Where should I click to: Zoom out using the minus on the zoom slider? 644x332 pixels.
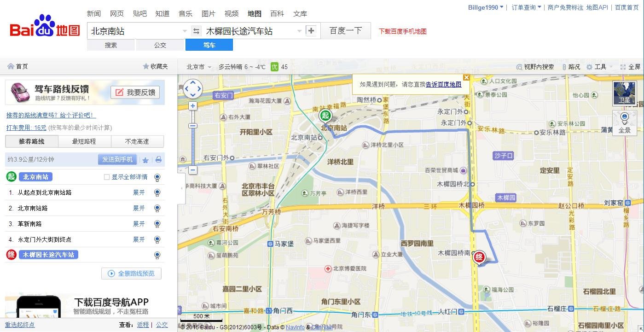pyautogui.click(x=192, y=170)
